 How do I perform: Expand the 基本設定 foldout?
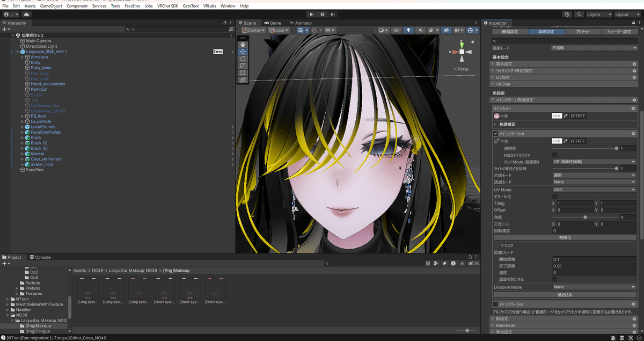[565, 64]
